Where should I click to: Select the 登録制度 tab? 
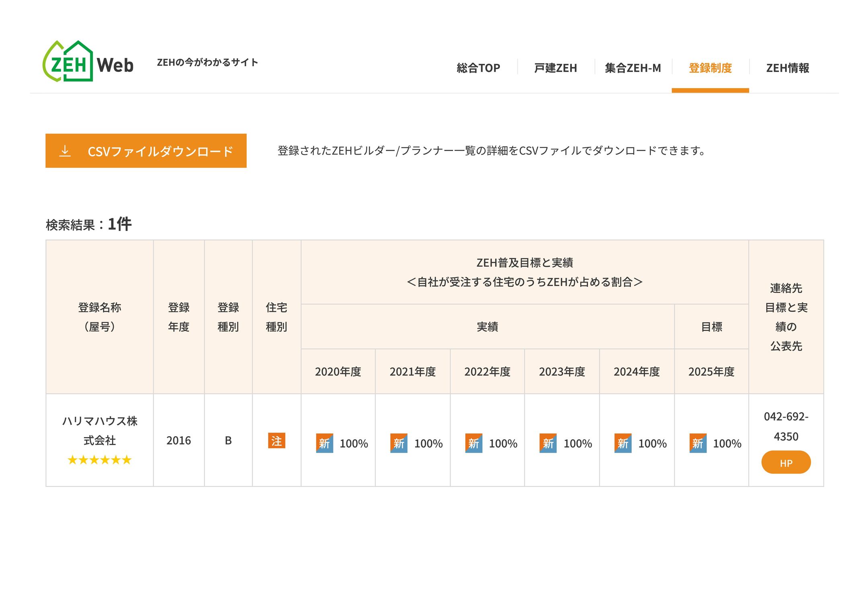click(710, 68)
